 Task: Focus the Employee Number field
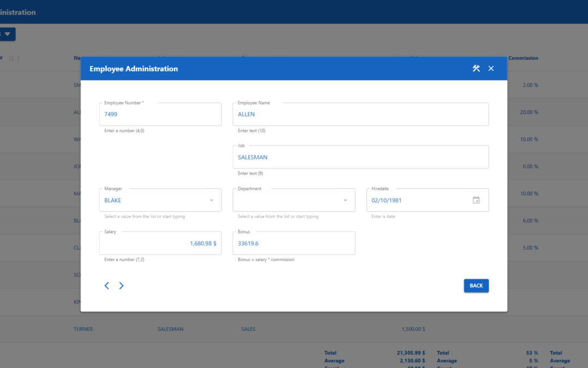pos(160,114)
